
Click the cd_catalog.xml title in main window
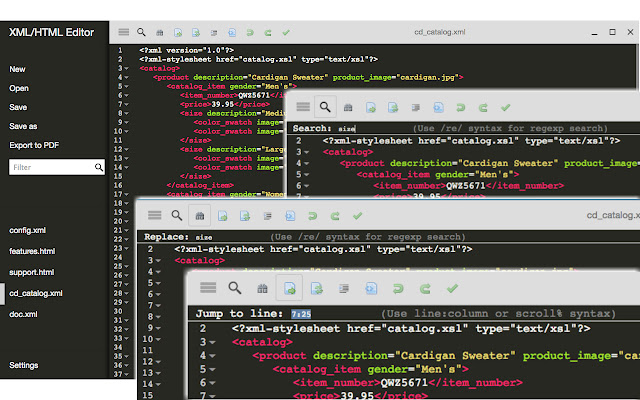(x=440, y=32)
